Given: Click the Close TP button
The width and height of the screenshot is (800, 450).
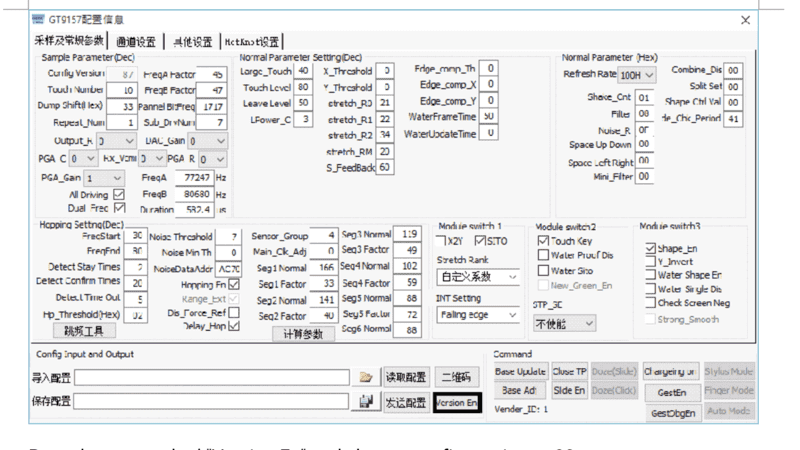Looking at the screenshot, I should 569,371.
